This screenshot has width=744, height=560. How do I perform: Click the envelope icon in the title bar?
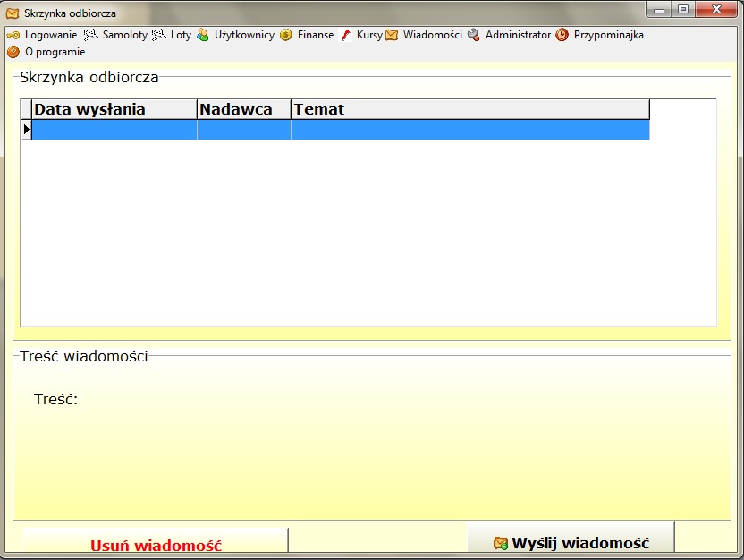point(13,13)
